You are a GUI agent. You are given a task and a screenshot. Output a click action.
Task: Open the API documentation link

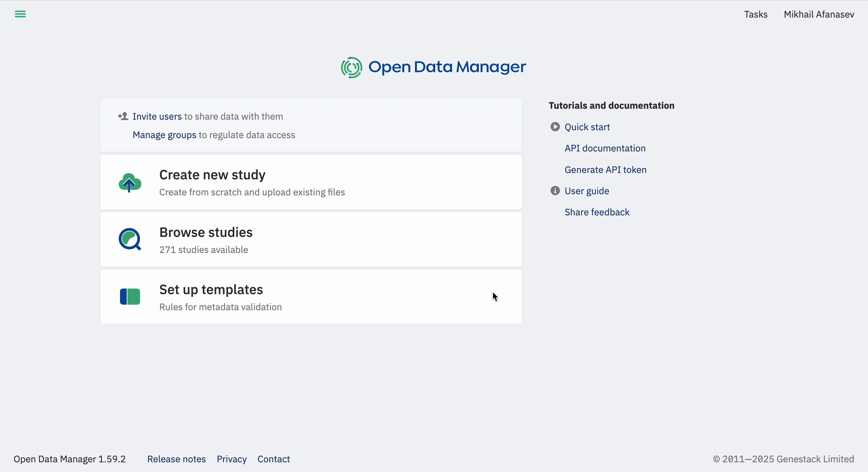(605, 148)
